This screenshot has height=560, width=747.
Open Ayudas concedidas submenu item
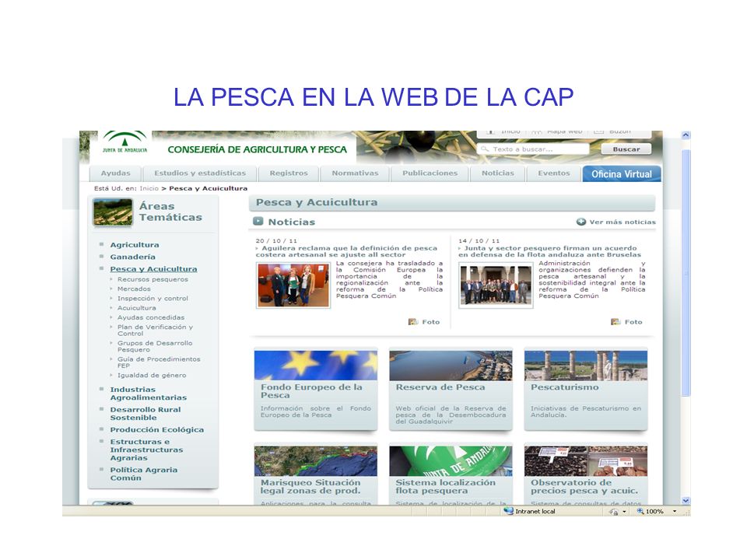[x=151, y=317]
